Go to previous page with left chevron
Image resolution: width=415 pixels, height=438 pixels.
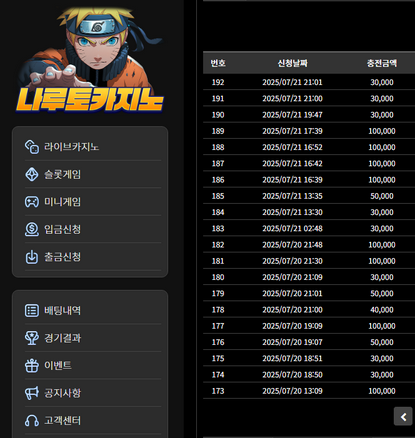pos(403,417)
